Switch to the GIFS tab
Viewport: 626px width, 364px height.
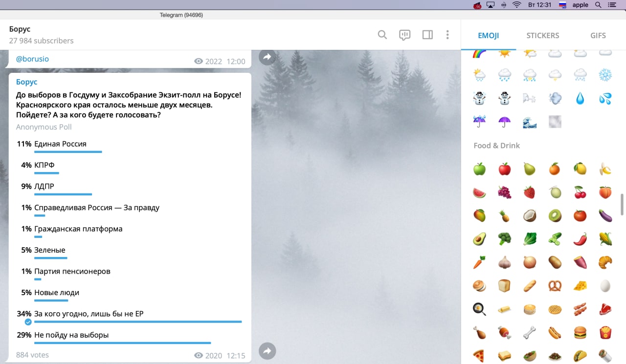pos(598,35)
